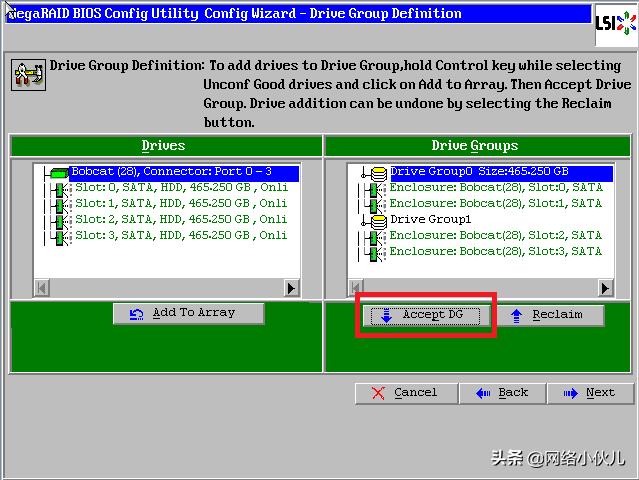Click drive icon for Slot:2 in Drive Groups
Image resolution: width=639 pixels, height=480 pixels.
point(374,236)
